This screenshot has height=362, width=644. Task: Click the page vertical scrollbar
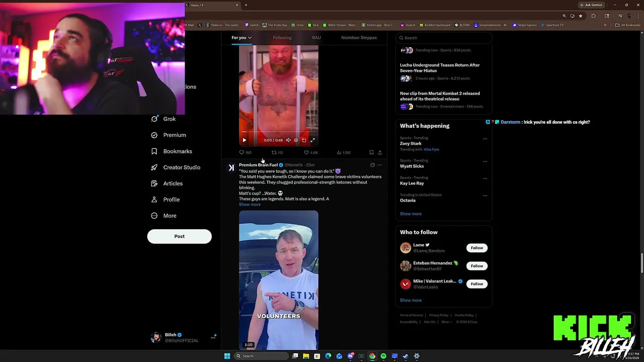pos(641,264)
